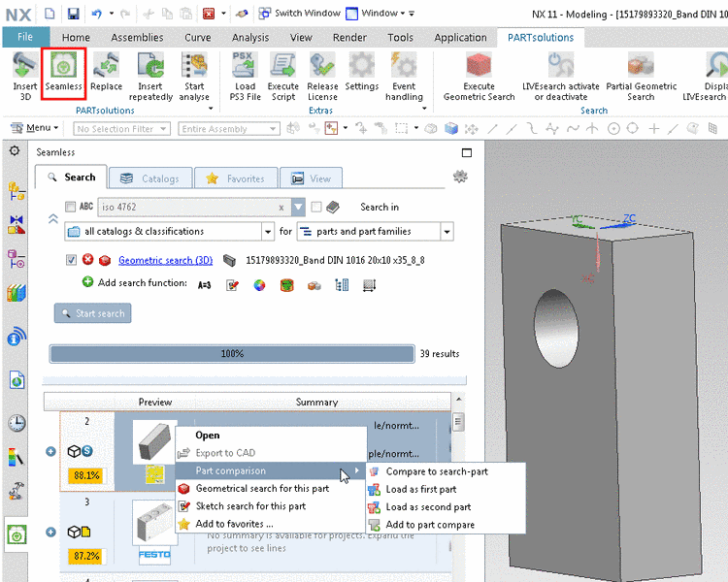Click the iso 4762 search field
This screenshot has height=582, width=728.
(x=194, y=207)
